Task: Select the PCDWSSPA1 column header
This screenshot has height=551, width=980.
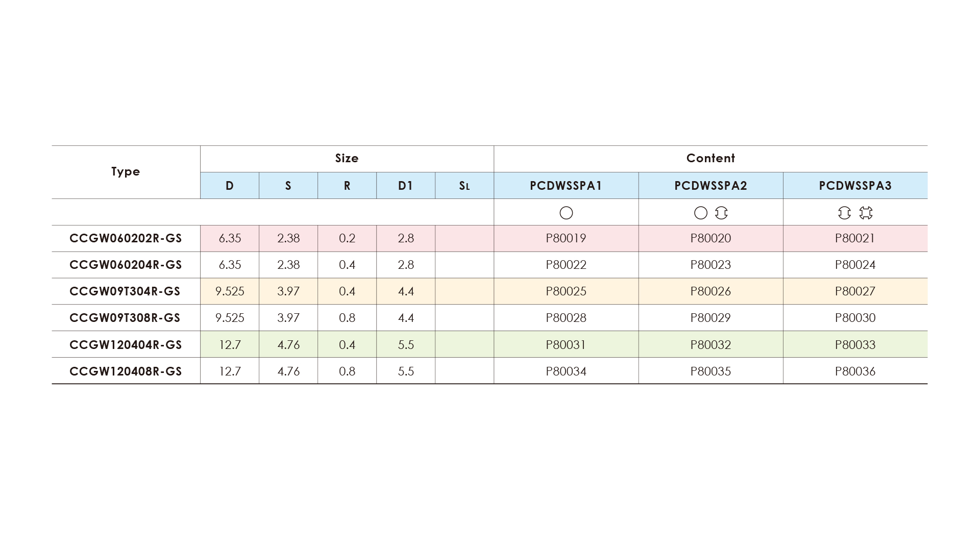Action: [x=566, y=186]
